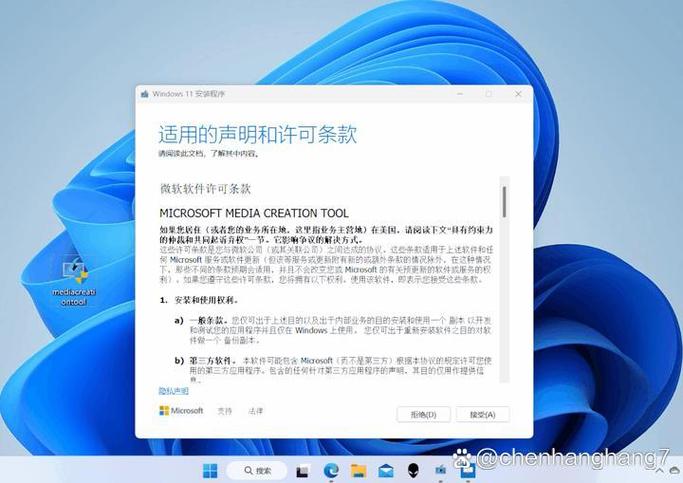Open File Explorer from the taskbar
Viewport: 683px width, 483px height.
(x=358, y=471)
